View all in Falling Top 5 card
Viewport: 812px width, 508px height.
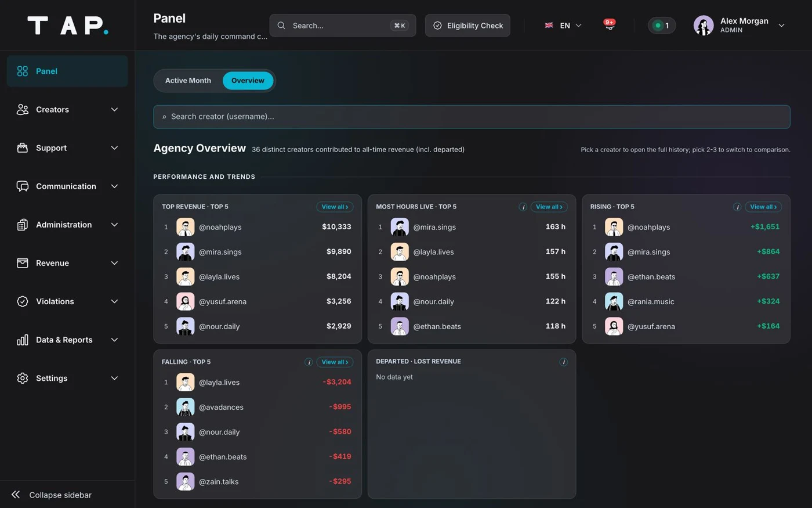335,362
